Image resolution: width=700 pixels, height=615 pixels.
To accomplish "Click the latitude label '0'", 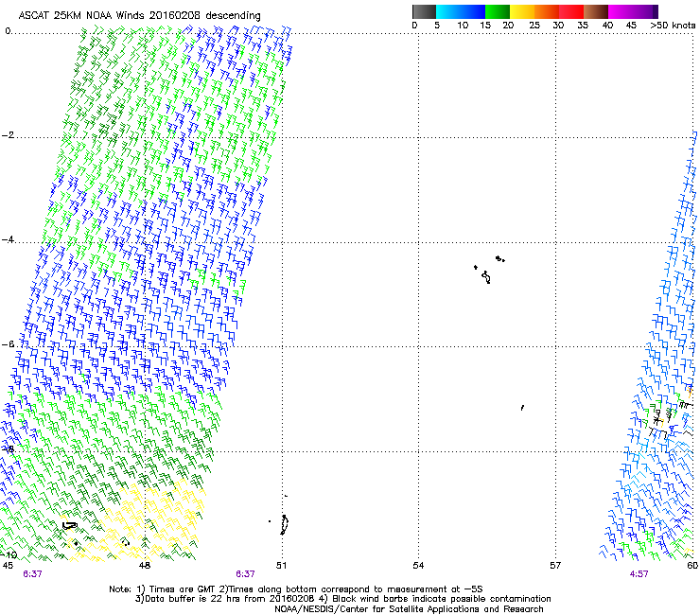I will (8, 31).
